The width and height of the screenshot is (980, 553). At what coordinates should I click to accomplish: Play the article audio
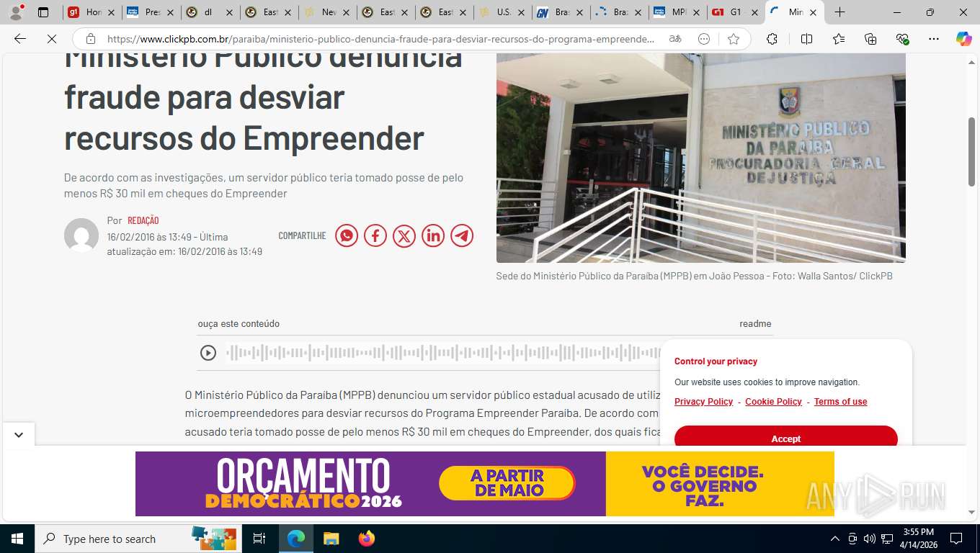(x=208, y=353)
